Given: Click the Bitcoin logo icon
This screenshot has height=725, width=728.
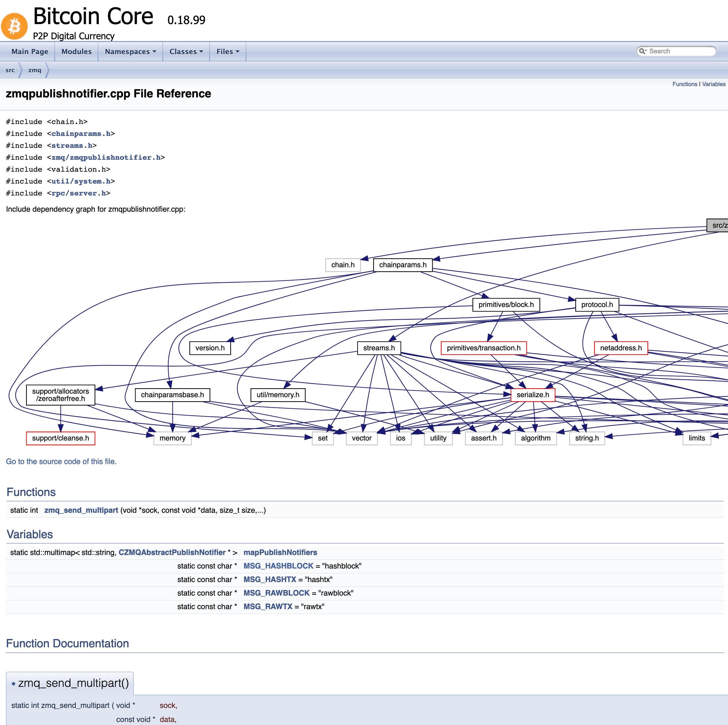Looking at the screenshot, I should (14, 26).
